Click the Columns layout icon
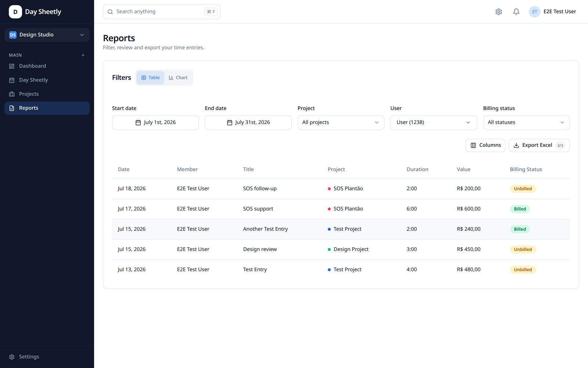The height and width of the screenshot is (368, 588). [x=473, y=145]
